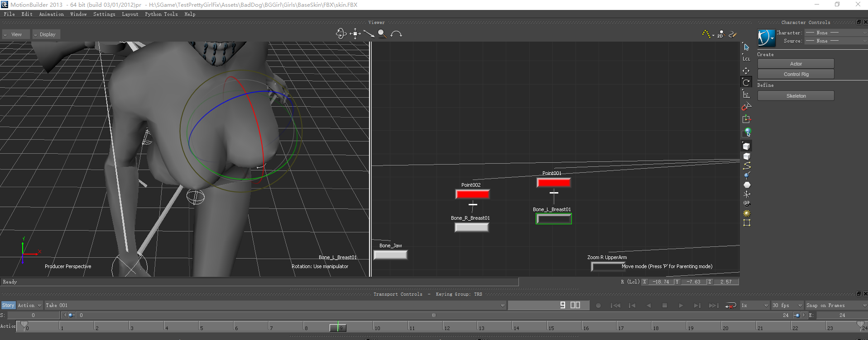Image resolution: width=868 pixels, height=340 pixels.
Task: Open the 30 fps dropdown
Action: [787, 305]
